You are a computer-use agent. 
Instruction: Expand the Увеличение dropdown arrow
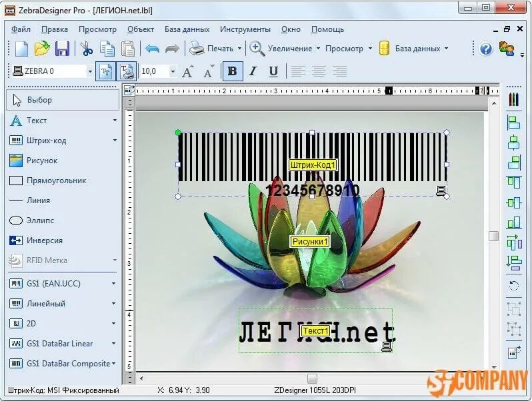tap(318, 49)
